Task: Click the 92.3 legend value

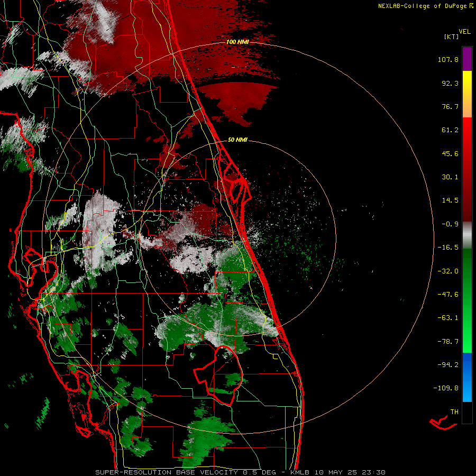Action: 450,83
